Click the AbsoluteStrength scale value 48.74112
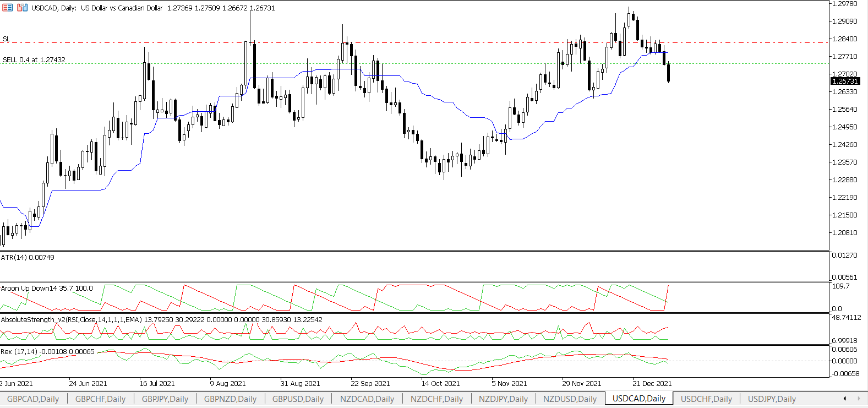Screen dimensions: 868x408 coord(846,318)
